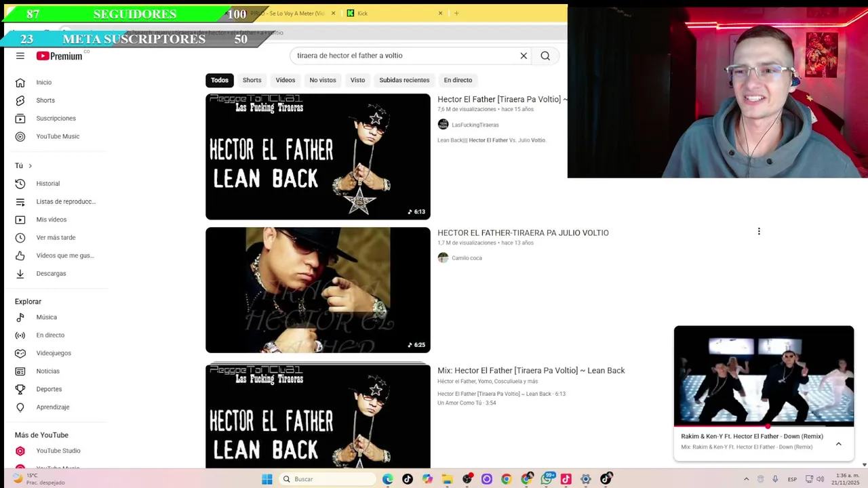Image resolution: width=868 pixels, height=488 pixels.
Task: Select the No vistos filter chip
Action: (323, 80)
